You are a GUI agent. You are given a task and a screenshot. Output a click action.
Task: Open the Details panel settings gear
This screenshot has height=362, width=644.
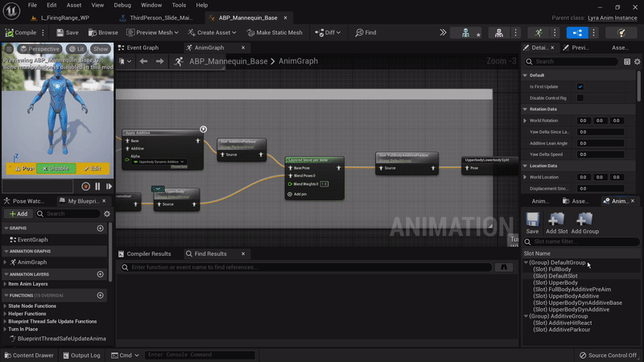[637, 62]
